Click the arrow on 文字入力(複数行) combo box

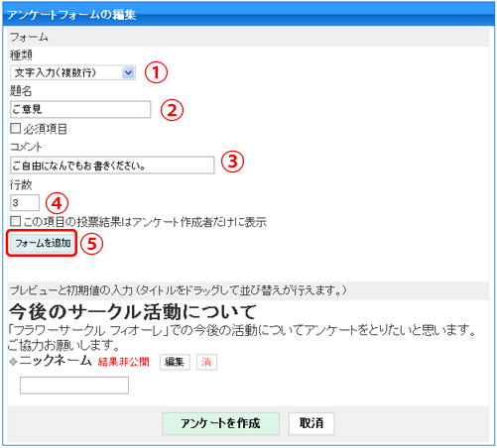128,72
